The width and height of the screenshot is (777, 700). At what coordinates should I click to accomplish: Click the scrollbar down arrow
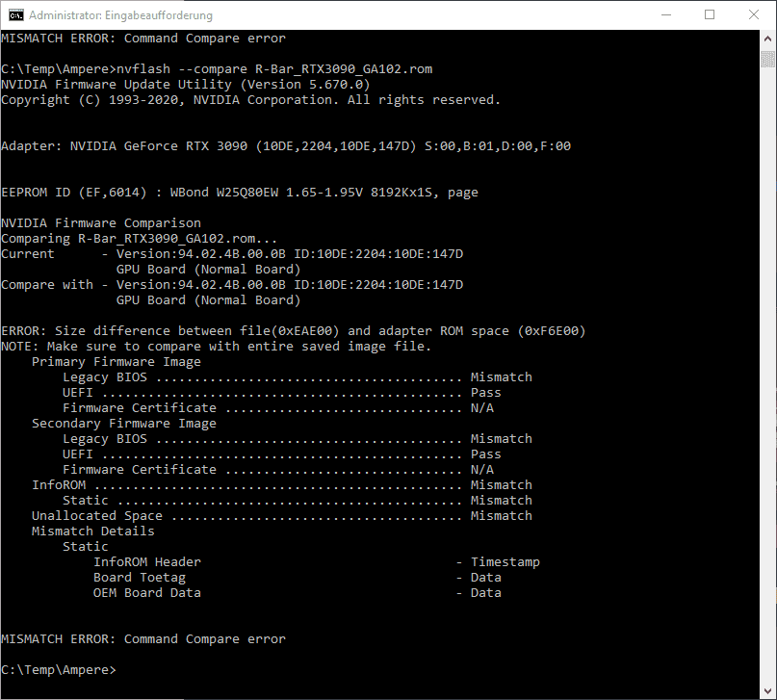[767, 691]
